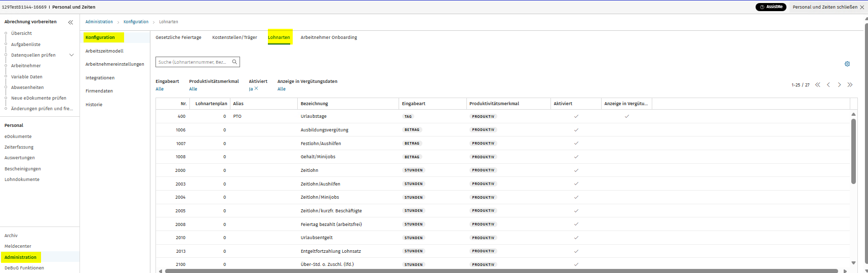The width and height of the screenshot is (868, 273).
Task: Open Zeiterfassung under Personal
Action: [x=19, y=147]
